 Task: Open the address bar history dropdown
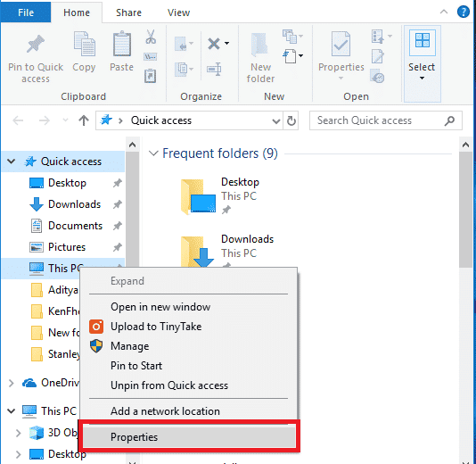point(276,121)
